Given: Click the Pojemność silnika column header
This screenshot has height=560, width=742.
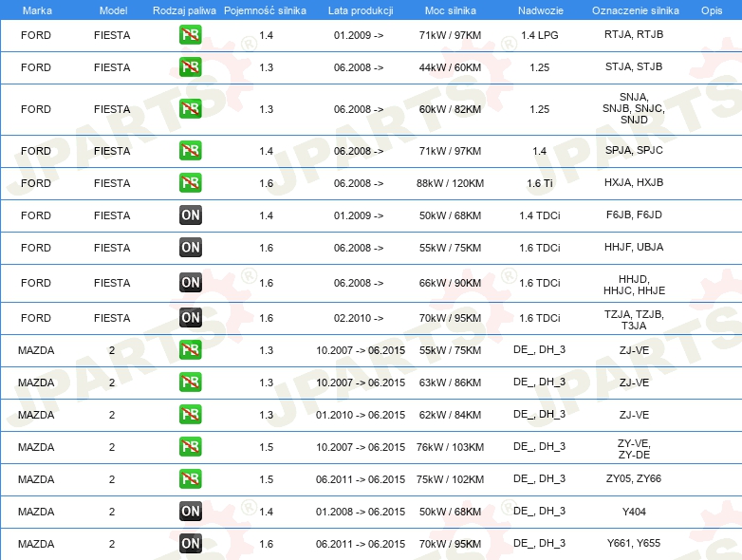Looking at the screenshot, I should coord(265,10).
